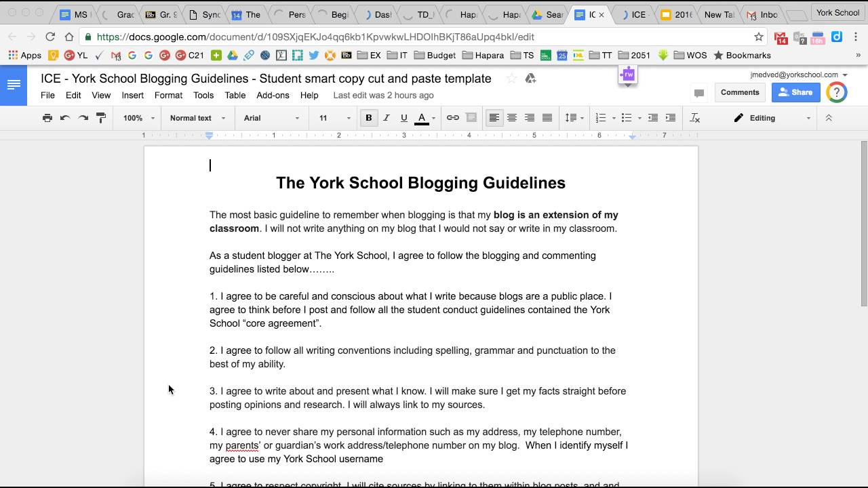Open the Format menu
Screen dimensions: 868x488
point(168,96)
